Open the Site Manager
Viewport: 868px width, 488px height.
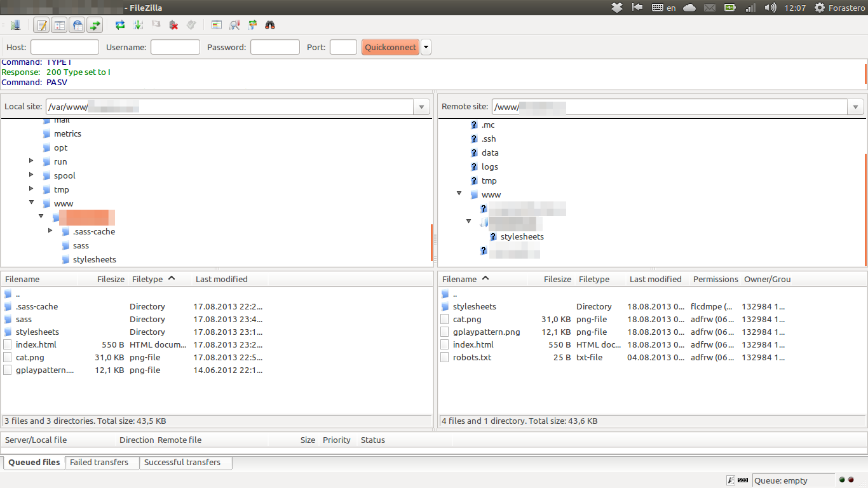tap(15, 25)
